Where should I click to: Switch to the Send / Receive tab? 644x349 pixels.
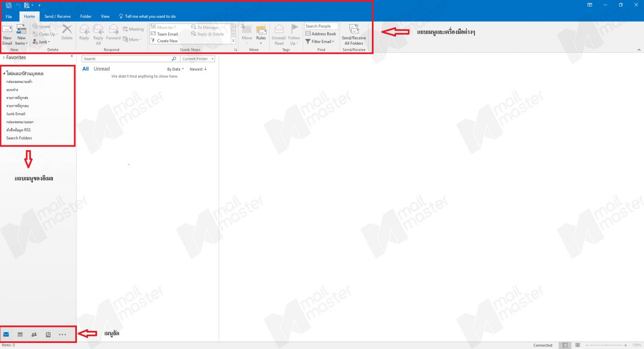[x=58, y=17]
